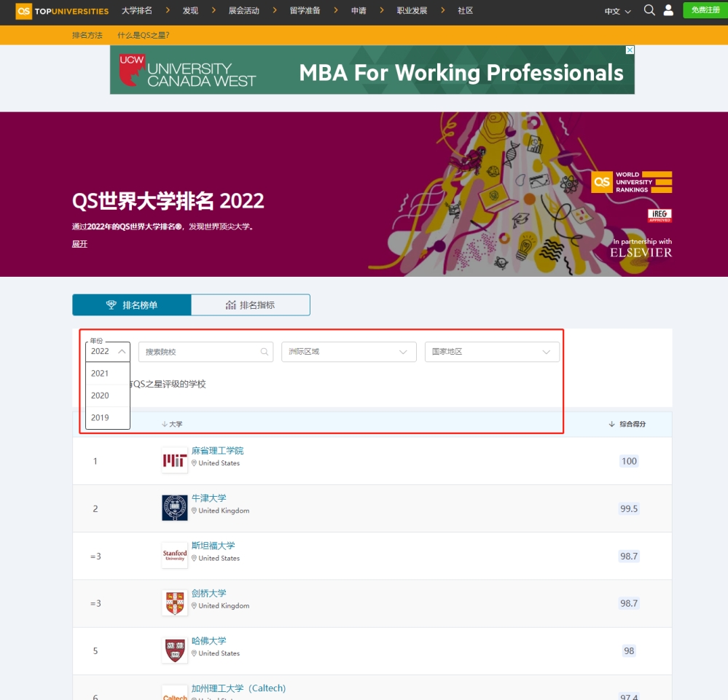Open the 职业发展 navigation menu
This screenshot has width=728, height=700.
tap(412, 10)
